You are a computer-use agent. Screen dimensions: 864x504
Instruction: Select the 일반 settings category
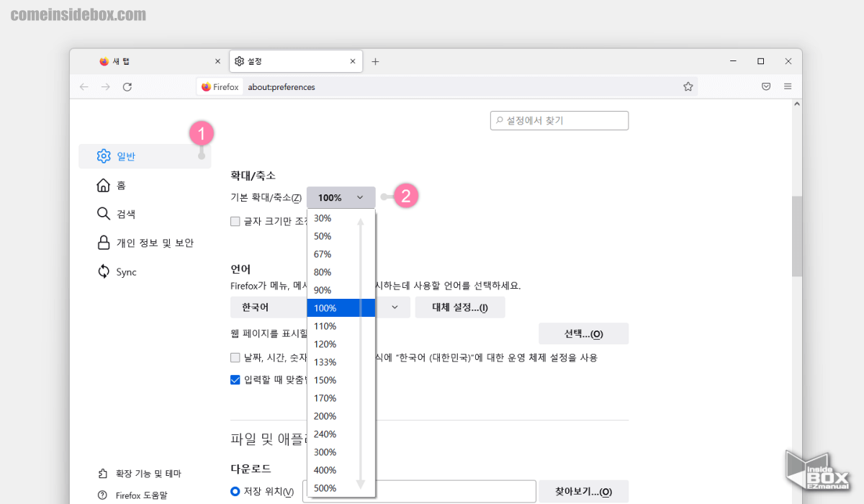tap(145, 156)
